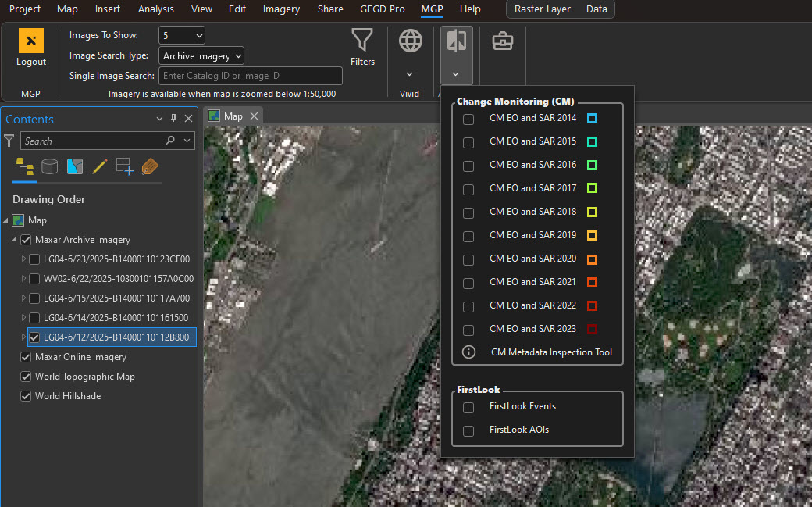Select List By Data Source icon

pos(50,166)
